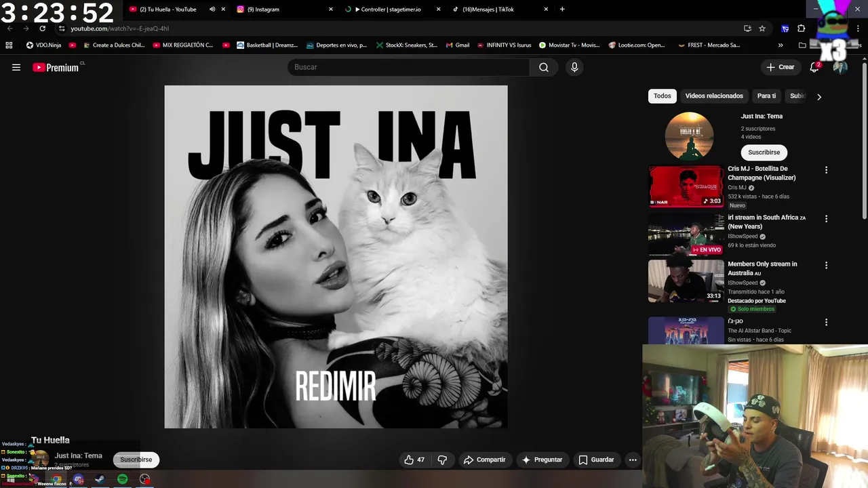Open the account avatar menu
868x488 pixels.
click(x=840, y=67)
